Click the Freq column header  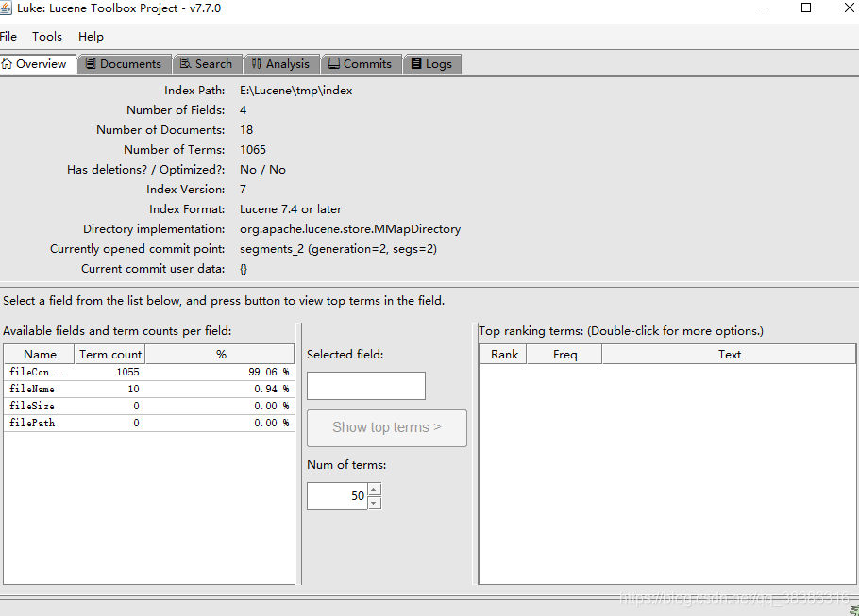click(x=564, y=355)
